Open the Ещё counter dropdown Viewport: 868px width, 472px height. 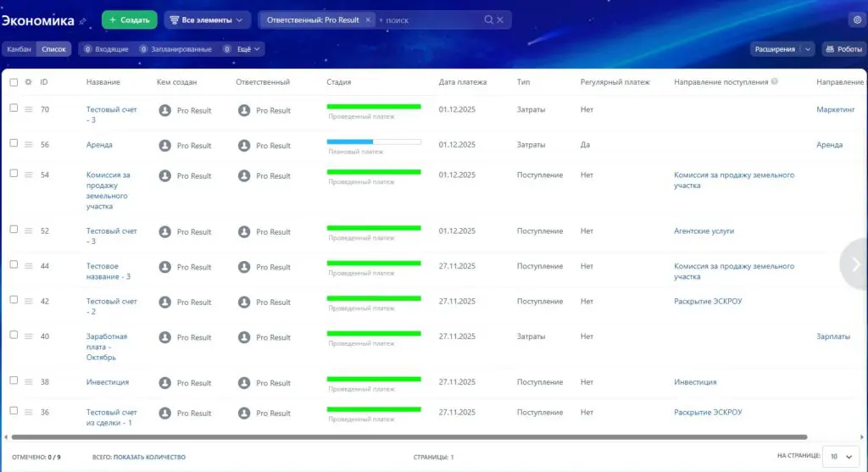[x=242, y=49]
